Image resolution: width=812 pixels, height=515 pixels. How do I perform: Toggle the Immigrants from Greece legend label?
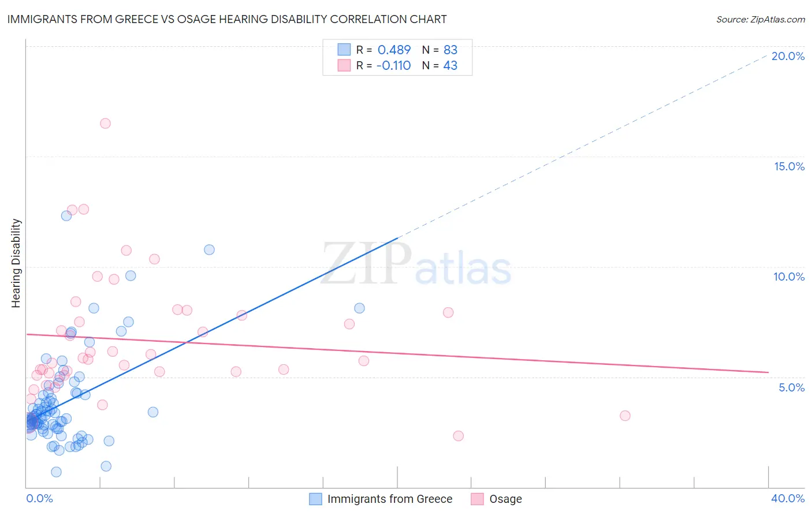click(x=390, y=499)
